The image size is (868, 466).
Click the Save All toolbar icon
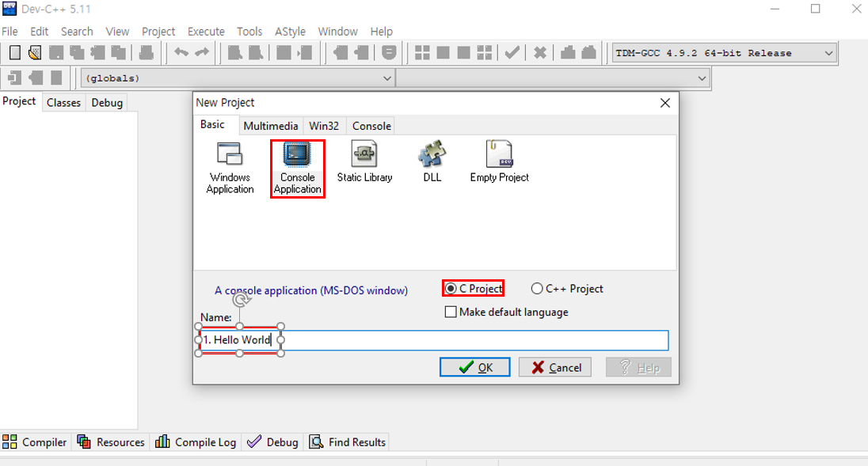77,53
